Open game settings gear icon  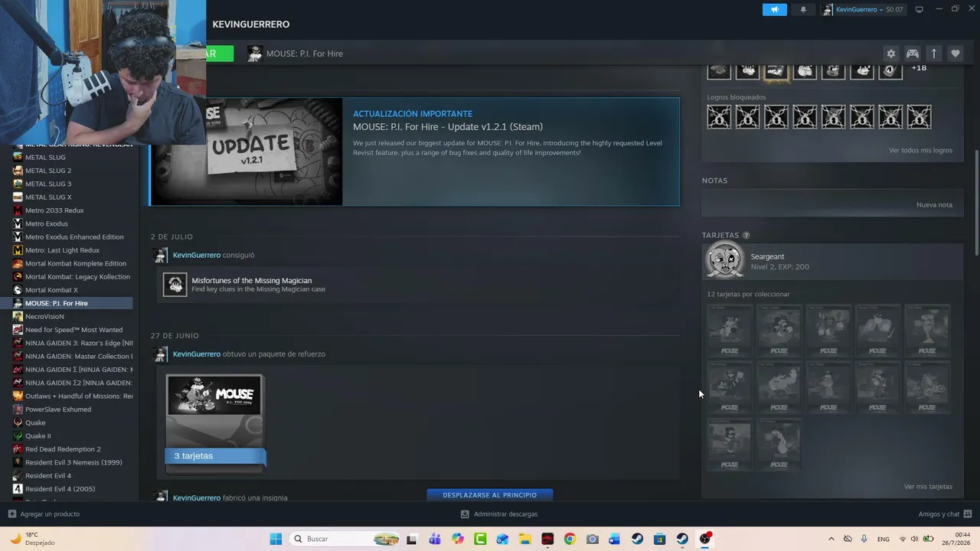tap(890, 54)
